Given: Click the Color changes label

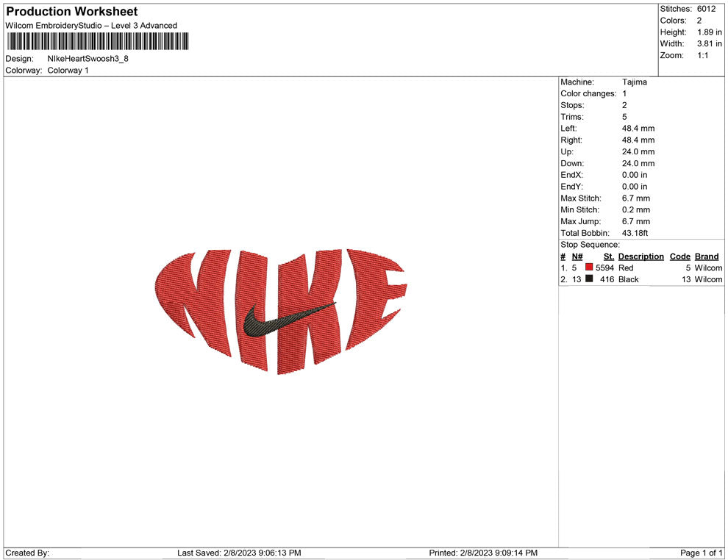Looking at the screenshot, I should (x=588, y=93).
